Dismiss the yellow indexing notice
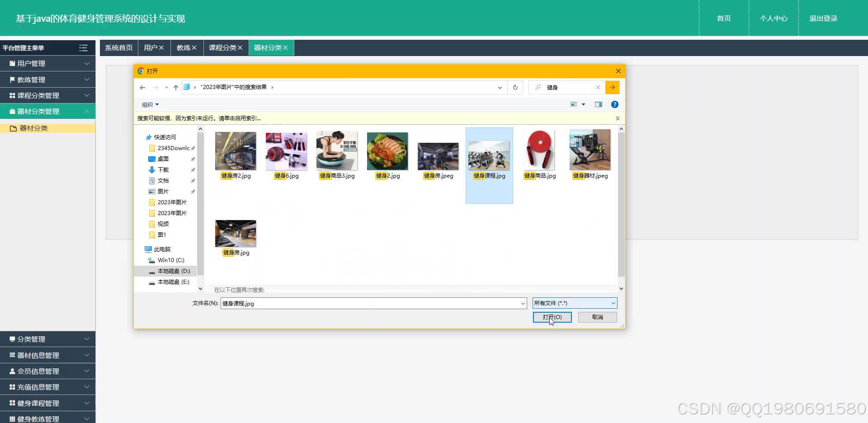 click(x=618, y=118)
